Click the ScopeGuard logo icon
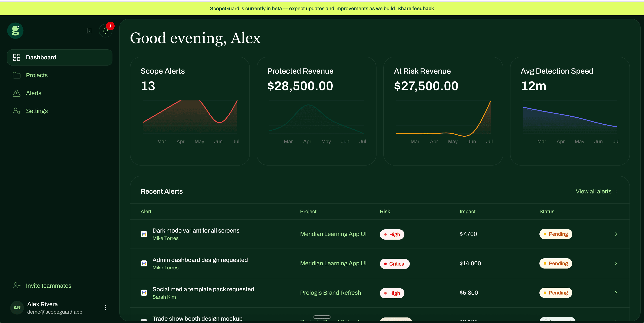 [x=15, y=30]
